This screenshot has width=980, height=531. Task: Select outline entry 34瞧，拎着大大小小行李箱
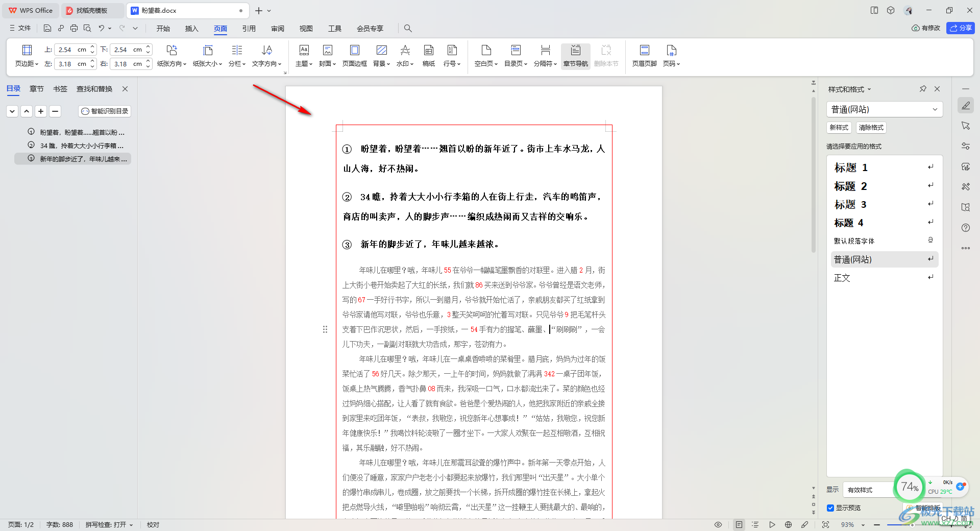coord(82,146)
